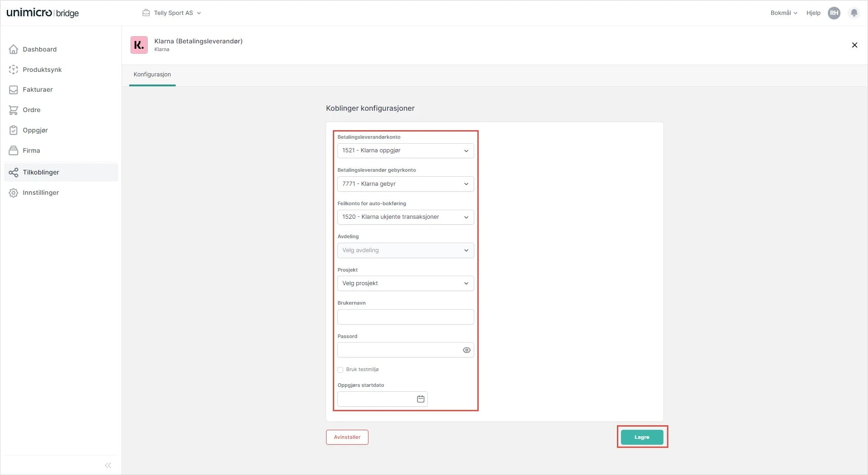Open the Hjelp link
The height and width of the screenshot is (475, 868).
813,13
